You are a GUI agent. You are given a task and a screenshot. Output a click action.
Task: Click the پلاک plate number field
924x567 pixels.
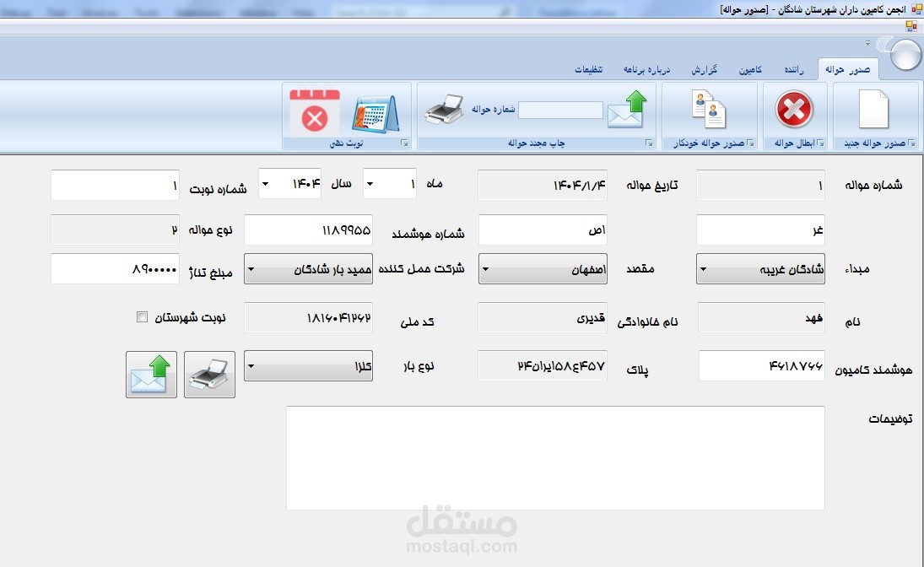click(x=543, y=365)
